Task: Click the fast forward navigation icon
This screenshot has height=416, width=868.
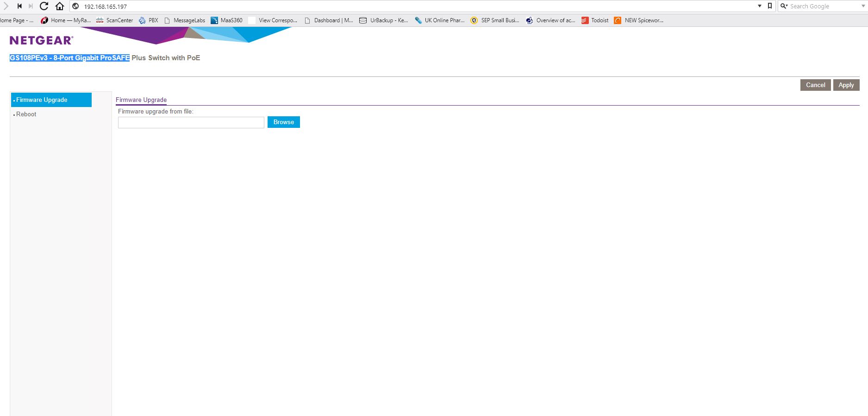Action: 31,6
